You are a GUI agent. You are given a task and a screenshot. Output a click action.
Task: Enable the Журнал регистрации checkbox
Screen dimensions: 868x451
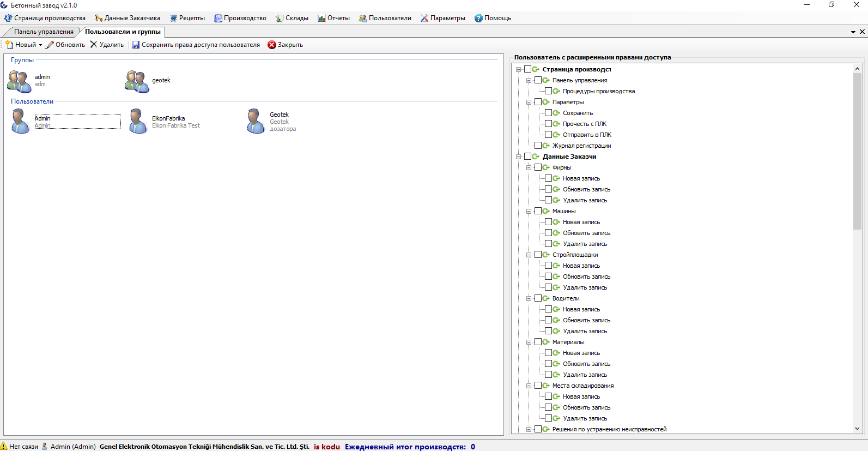(x=538, y=146)
